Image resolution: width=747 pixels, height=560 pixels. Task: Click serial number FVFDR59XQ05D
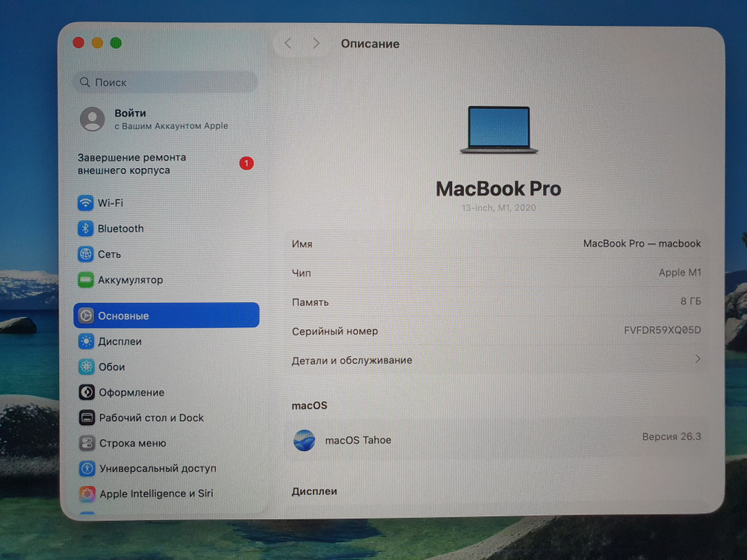(662, 330)
